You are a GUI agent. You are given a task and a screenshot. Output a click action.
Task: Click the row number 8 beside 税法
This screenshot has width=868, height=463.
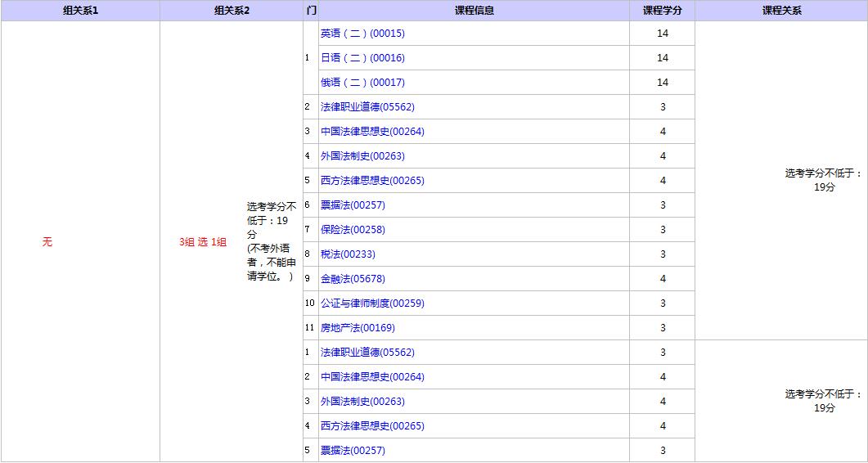click(308, 254)
